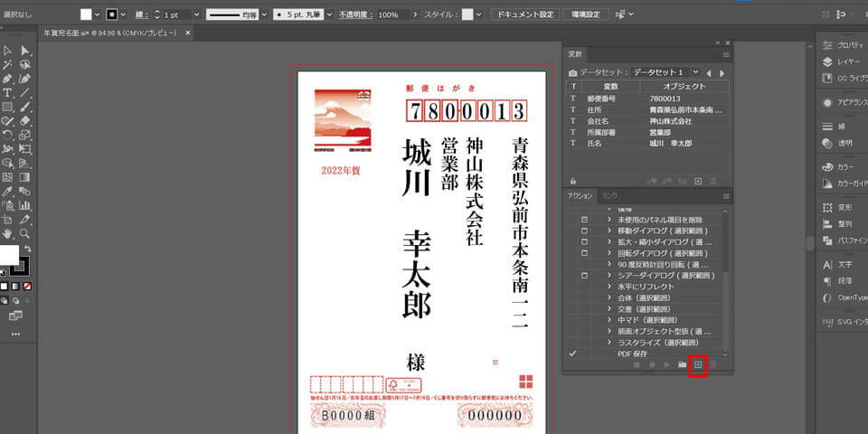Screen dimensions: 868x434
Task: Click the highlighted new action button
Action: 697,364
